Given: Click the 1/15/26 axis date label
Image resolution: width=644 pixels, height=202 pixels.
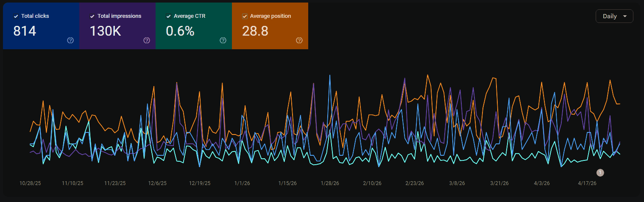Looking at the screenshot, I should point(287,183).
